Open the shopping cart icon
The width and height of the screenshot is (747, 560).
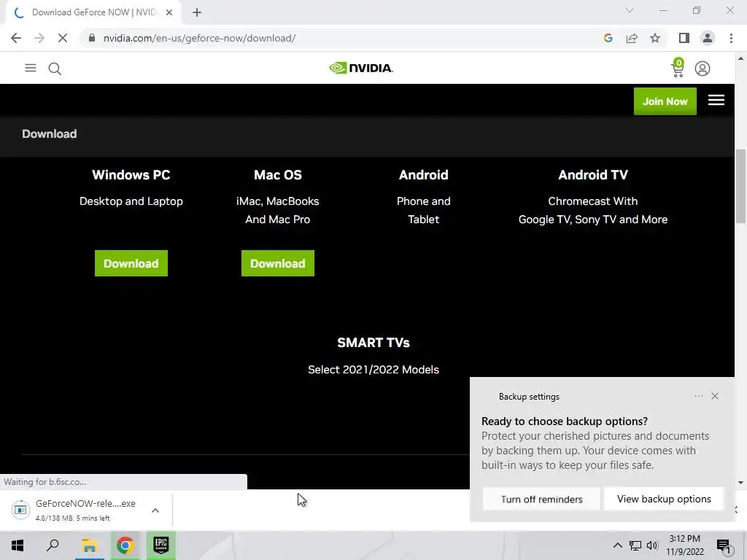click(x=678, y=68)
